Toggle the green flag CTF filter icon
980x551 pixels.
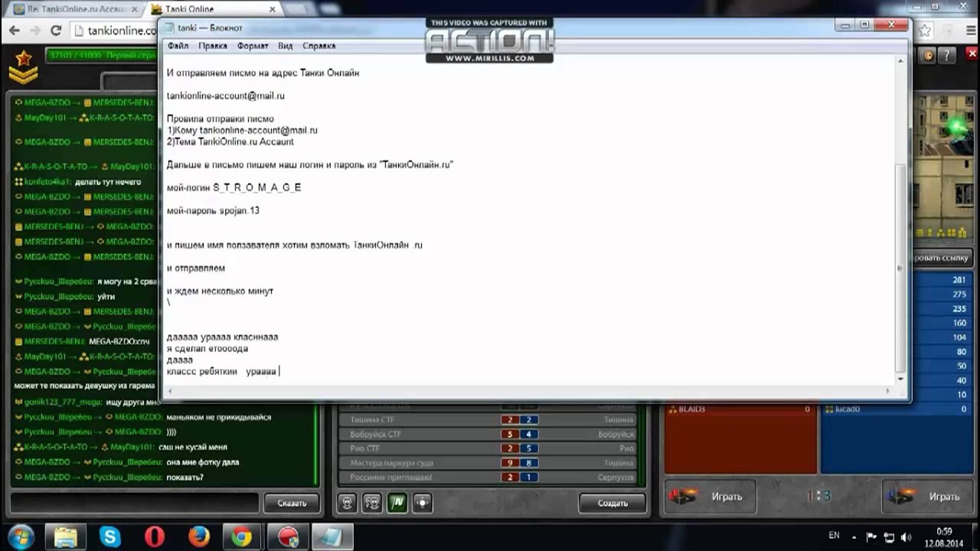[397, 503]
